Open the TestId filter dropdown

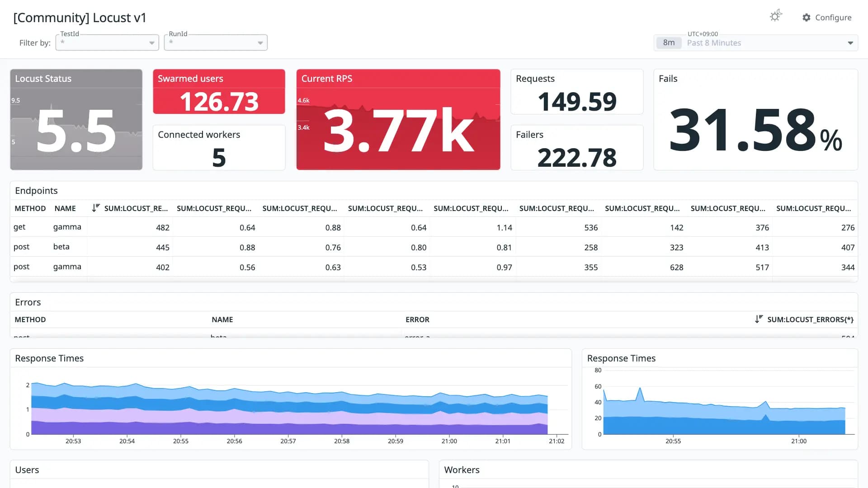point(107,42)
